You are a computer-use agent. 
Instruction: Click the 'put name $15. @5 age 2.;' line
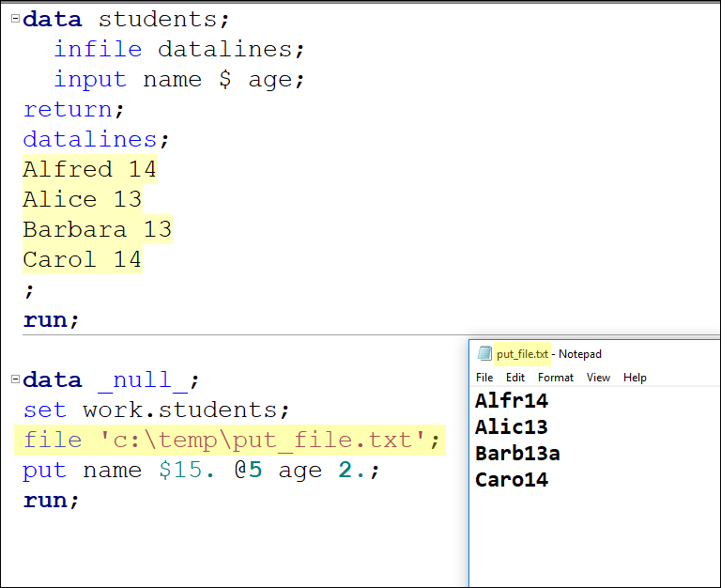tap(202, 471)
